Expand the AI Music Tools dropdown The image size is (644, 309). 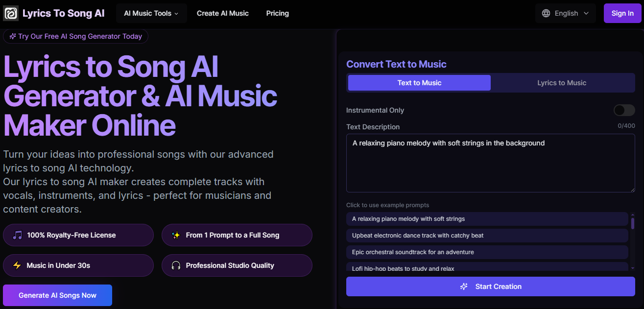coord(151,13)
